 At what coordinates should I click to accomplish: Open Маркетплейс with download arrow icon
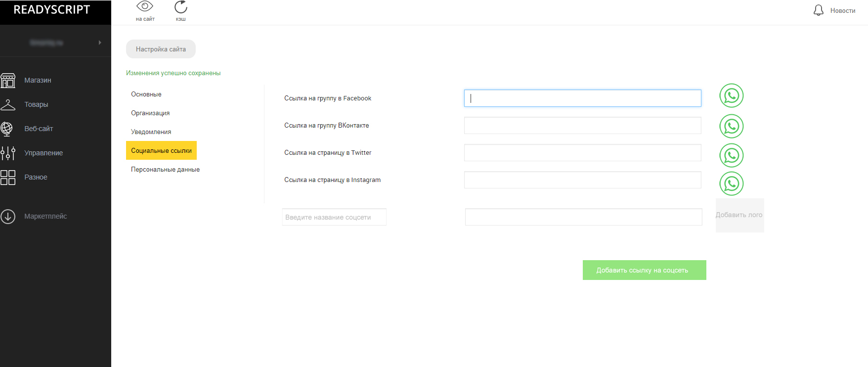(8, 216)
